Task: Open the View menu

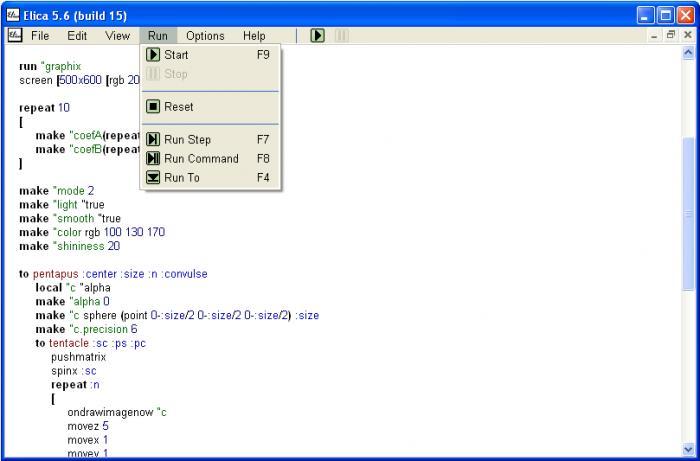Action: click(x=117, y=36)
